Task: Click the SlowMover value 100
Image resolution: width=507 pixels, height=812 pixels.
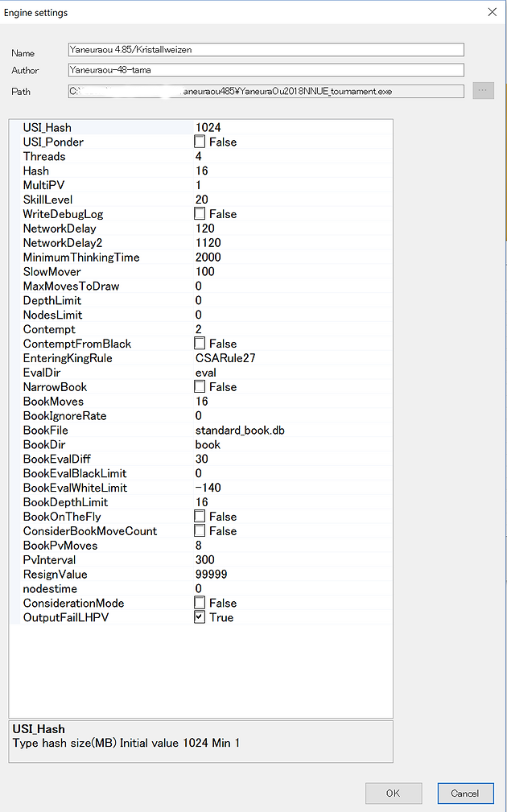Action: (205, 271)
